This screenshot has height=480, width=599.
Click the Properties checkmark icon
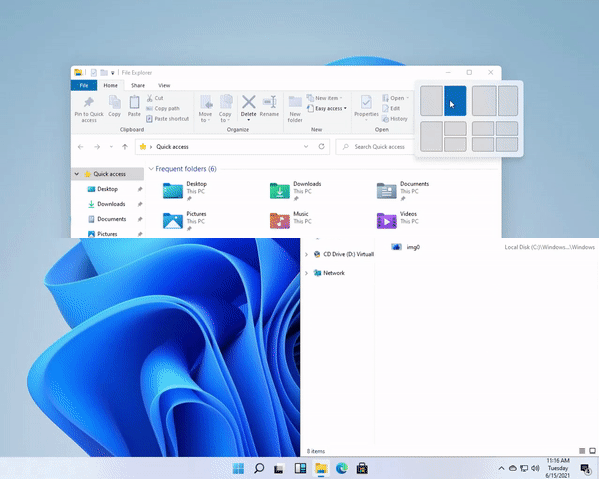pyautogui.click(x=366, y=102)
